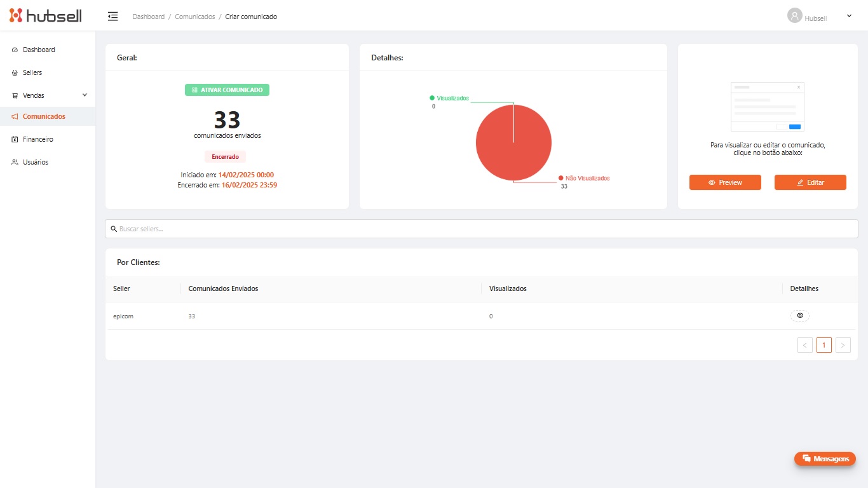The image size is (868, 488).
Task: Go to next page arrow
Action: click(843, 345)
